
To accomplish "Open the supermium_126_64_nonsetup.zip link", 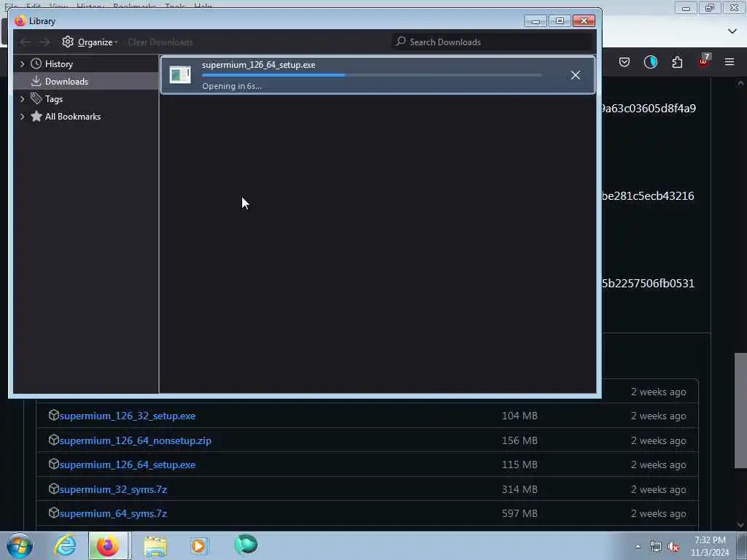I will coord(135,440).
